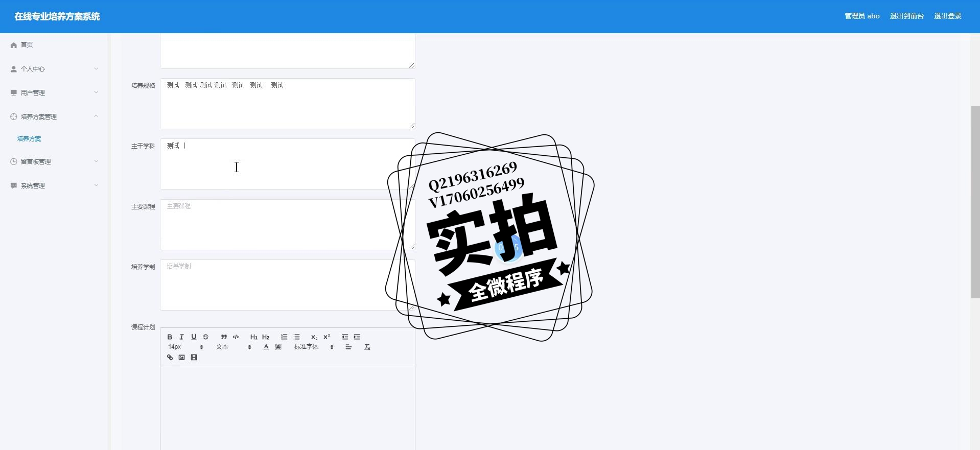Clear text formatting in the editor

tap(367, 347)
